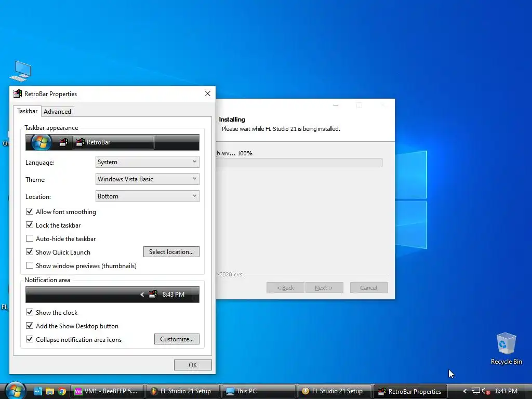532x399 pixels.
Task: Toggle Show Quick Launch checkbox
Action: [x=30, y=252]
